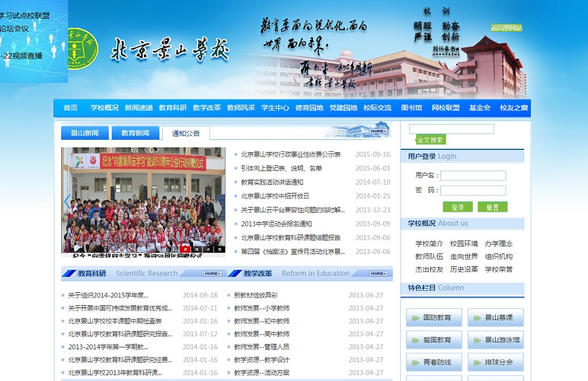This screenshot has width=588, height=381.
Task: Open 网校联盟 navigation menu
Action: click(x=446, y=108)
